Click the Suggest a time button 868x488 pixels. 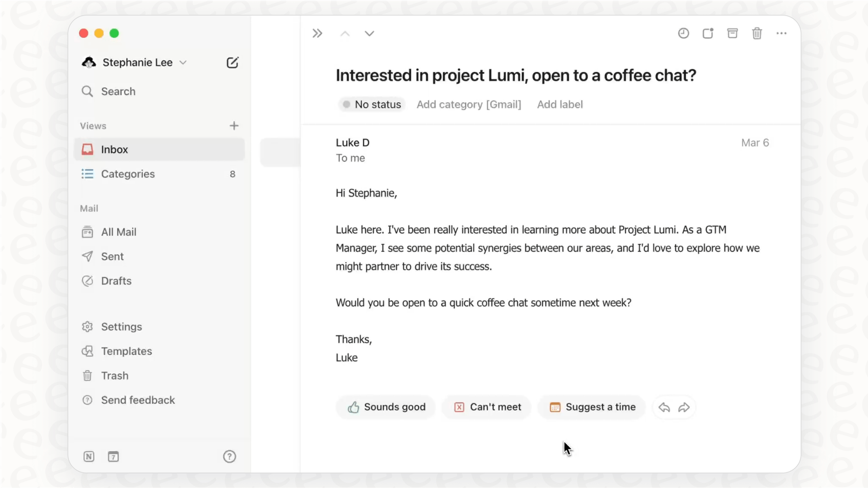592,407
